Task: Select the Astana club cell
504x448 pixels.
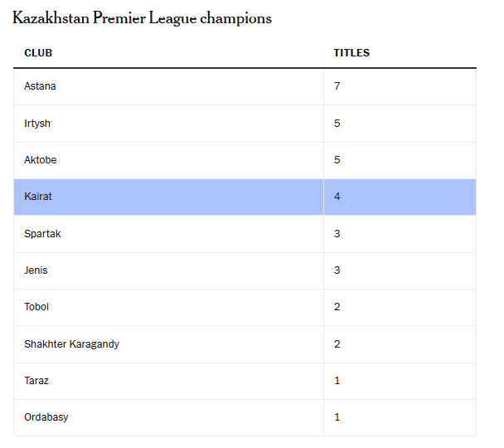Action: coord(41,86)
